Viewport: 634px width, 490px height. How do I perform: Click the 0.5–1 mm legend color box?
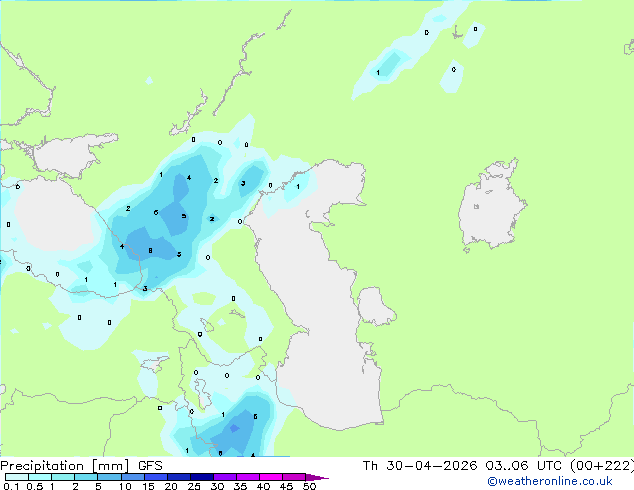[x=40, y=477]
